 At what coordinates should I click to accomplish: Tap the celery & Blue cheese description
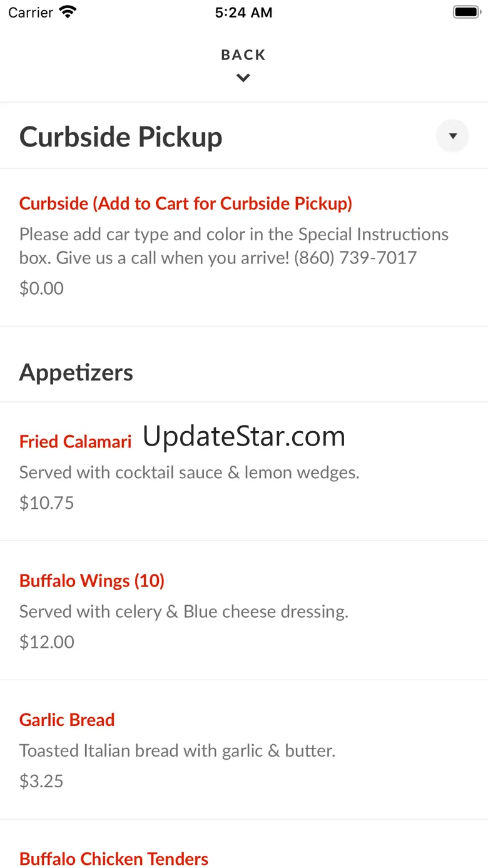tap(183, 611)
